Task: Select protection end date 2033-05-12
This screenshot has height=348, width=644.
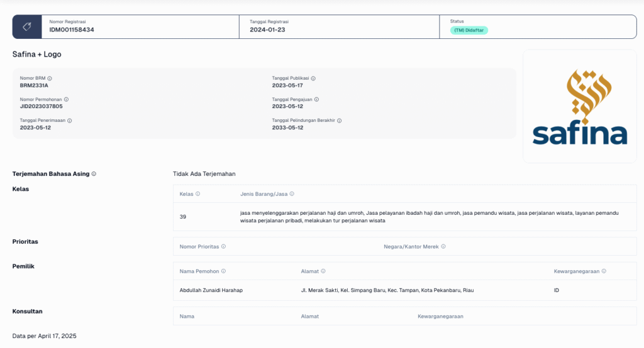Action: click(287, 128)
